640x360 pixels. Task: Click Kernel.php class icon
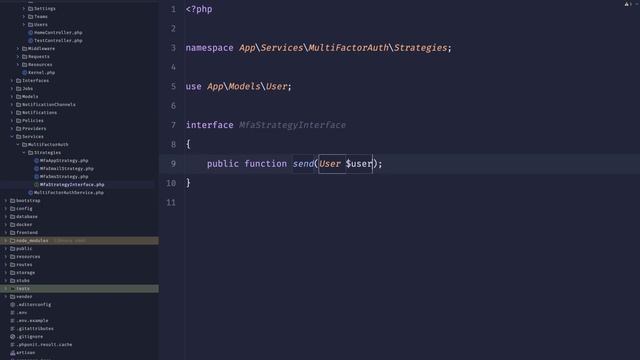click(24, 72)
